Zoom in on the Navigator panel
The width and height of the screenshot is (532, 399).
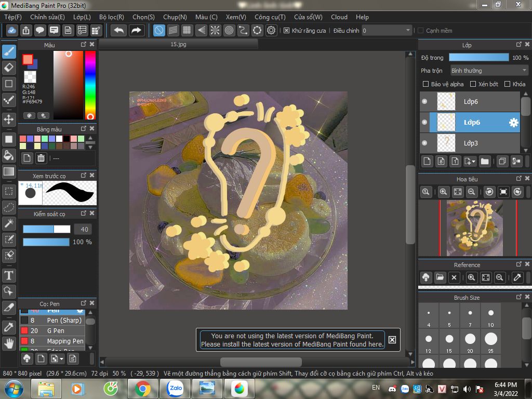point(443,192)
